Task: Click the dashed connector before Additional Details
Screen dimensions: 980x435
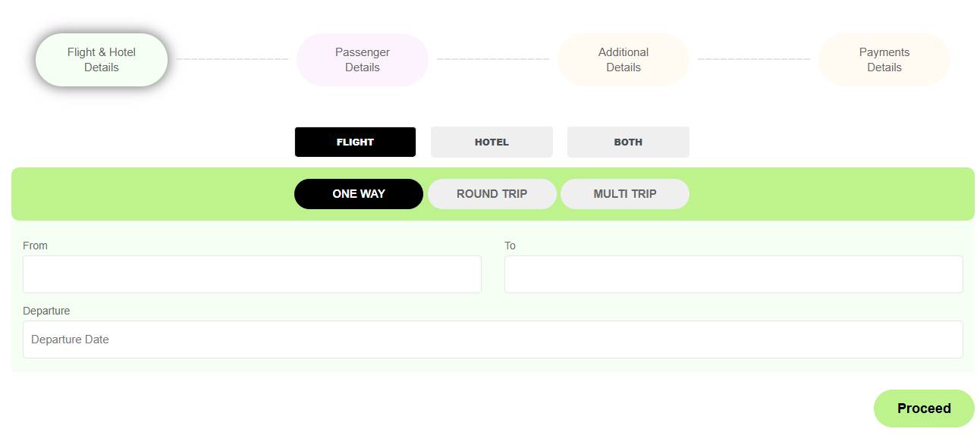Action: (x=493, y=59)
